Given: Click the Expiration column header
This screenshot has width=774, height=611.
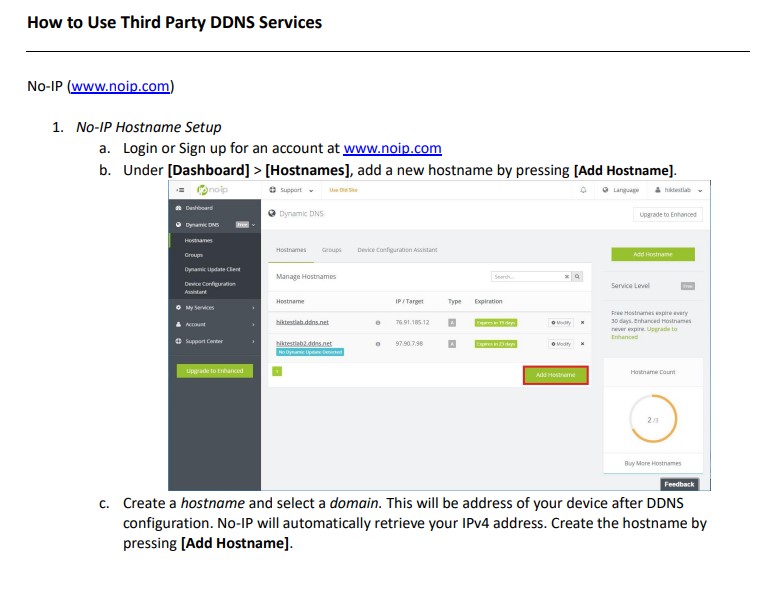Looking at the screenshot, I should coord(488,302).
